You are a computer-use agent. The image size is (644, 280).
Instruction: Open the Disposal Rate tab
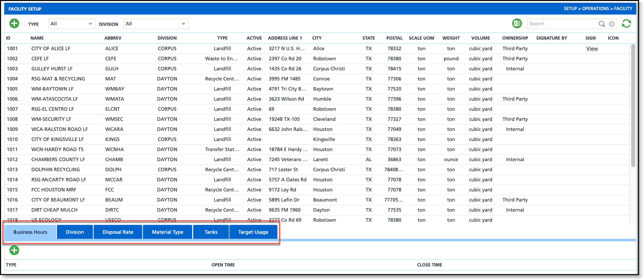click(118, 232)
